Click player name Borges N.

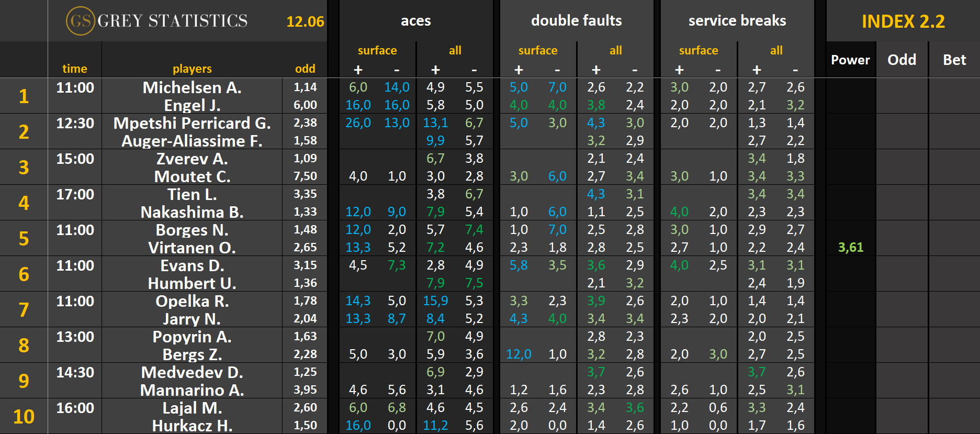(192, 230)
